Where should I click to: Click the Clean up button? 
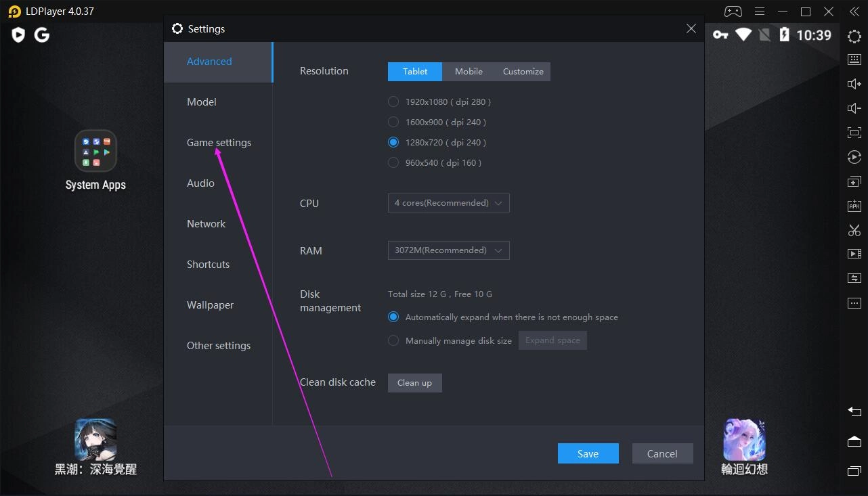[414, 383]
